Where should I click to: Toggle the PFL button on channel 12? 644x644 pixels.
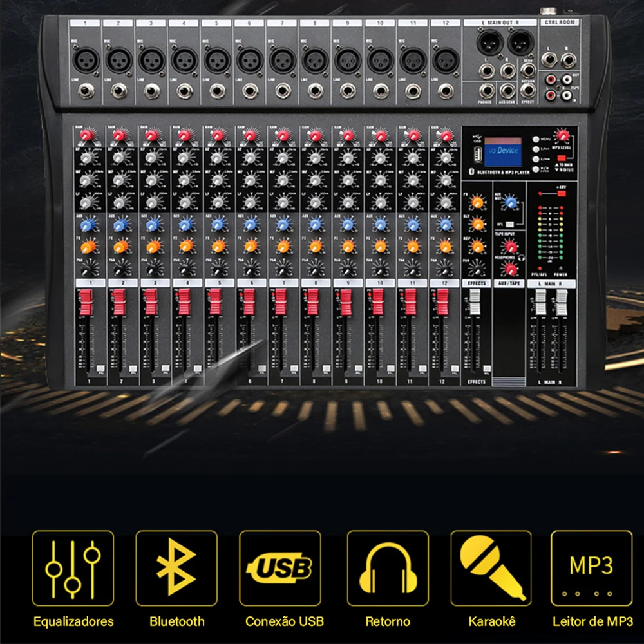click(455, 368)
